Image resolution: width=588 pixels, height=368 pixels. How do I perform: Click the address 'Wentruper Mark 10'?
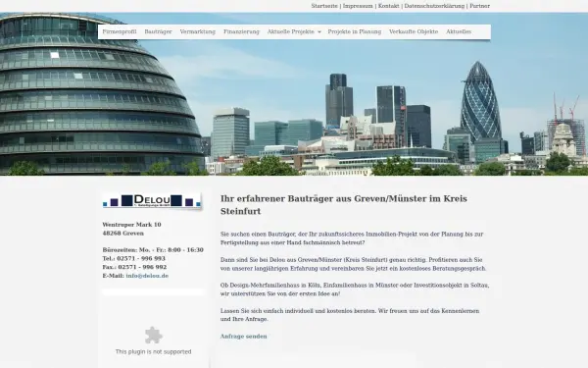click(131, 225)
